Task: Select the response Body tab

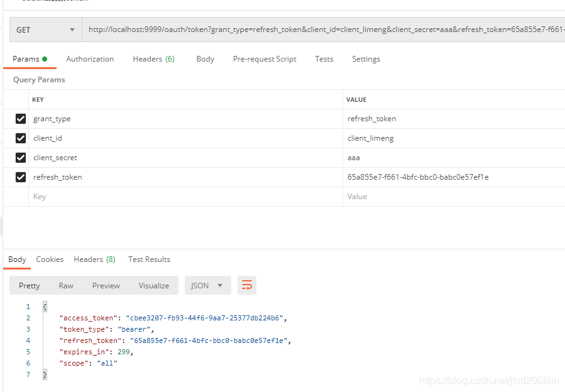Action: 17,259
